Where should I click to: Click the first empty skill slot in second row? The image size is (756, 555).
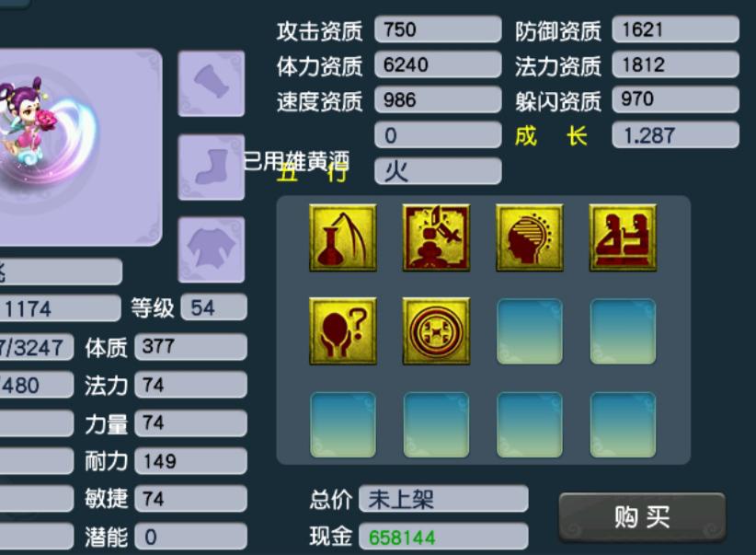tap(530, 331)
